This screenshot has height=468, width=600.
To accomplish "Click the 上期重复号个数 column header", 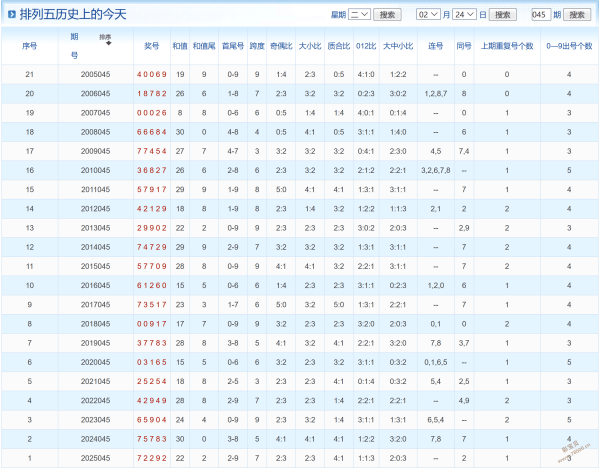I will pos(507,46).
